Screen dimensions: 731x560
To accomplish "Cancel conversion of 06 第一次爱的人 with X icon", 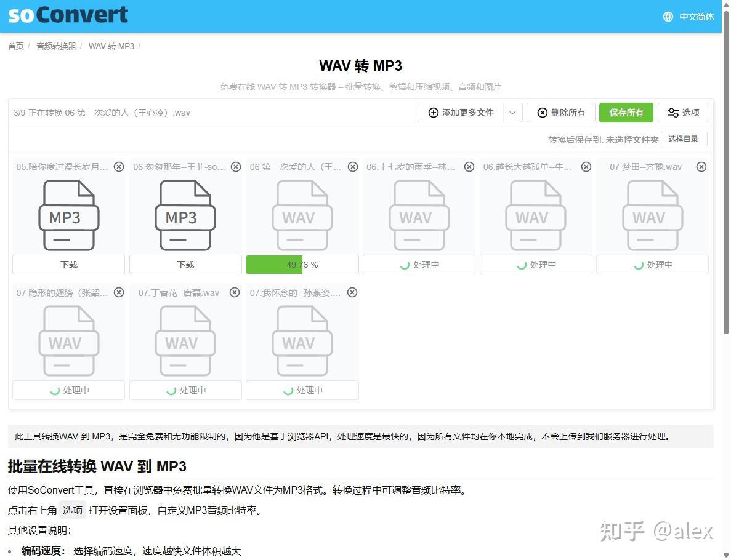I will click(352, 166).
